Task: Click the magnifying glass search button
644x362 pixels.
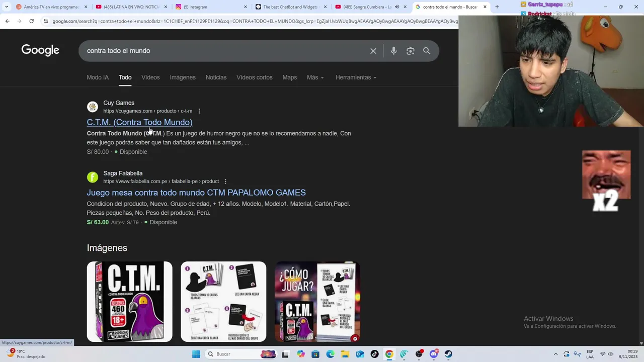Action: (x=427, y=51)
